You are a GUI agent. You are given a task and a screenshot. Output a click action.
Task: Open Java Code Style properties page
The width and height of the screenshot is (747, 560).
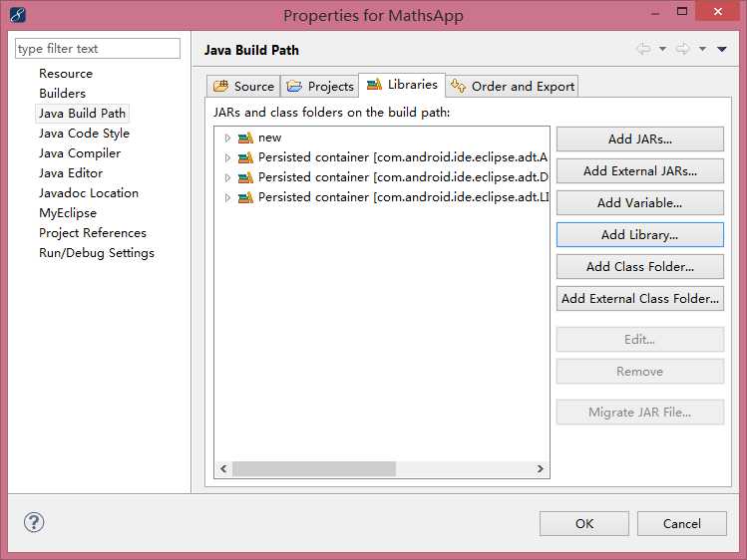click(84, 134)
